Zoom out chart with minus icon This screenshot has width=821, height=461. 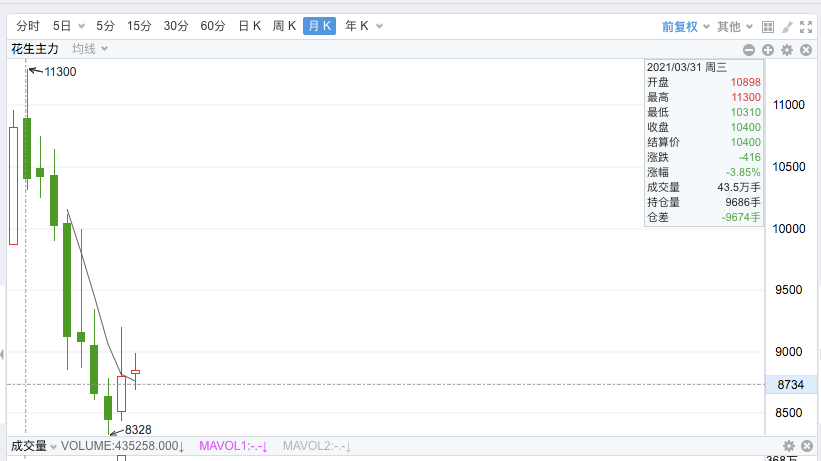pyautogui.click(x=749, y=50)
